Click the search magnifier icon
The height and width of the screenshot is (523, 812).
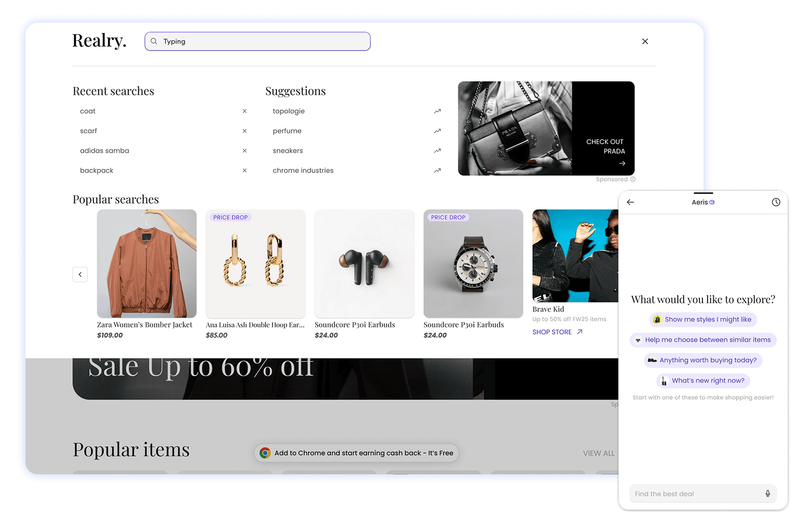154,42
